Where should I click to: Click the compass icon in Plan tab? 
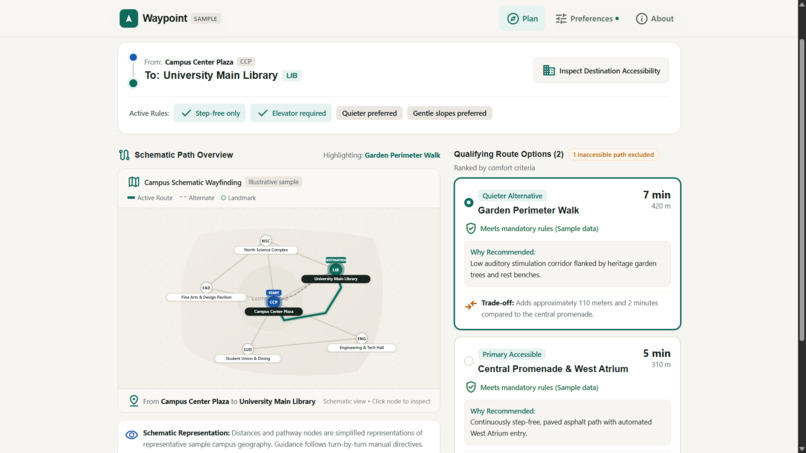tap(512, 19)
